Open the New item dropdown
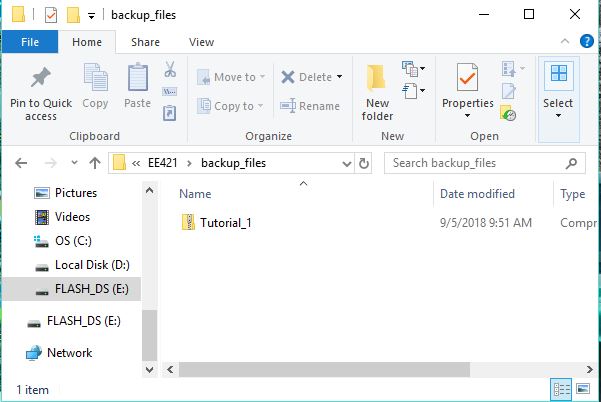 coord(413,69)
